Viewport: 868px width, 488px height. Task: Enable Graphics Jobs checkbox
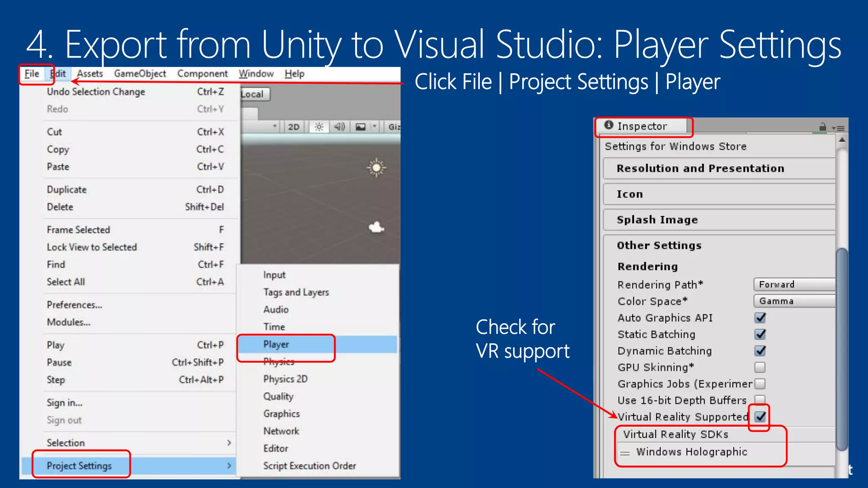[x=760, y=384]
